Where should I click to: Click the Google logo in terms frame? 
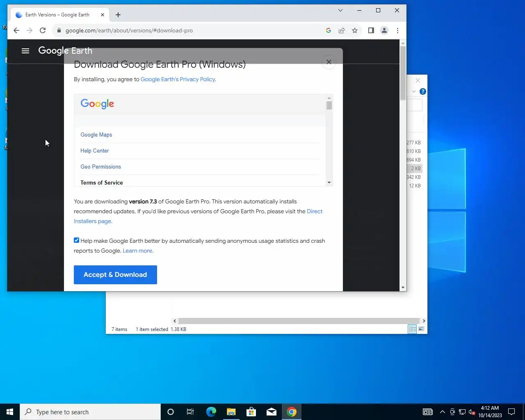tap(97, 104)
